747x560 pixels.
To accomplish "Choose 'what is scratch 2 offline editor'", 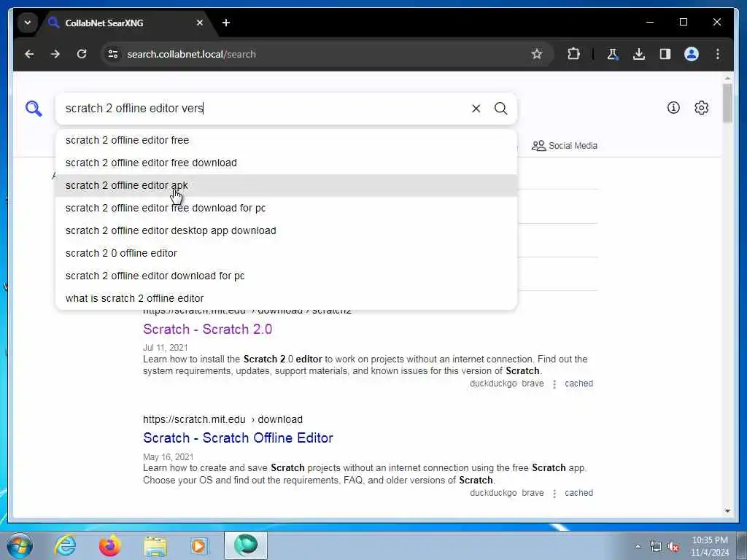I will pos(286,298).
